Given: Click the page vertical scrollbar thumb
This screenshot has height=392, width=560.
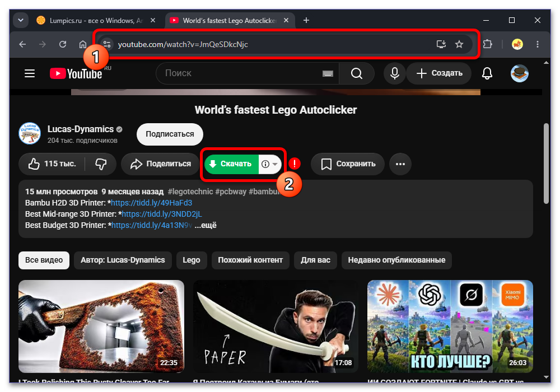Looking at the screenshot, I should pyautogui.click(x=546, y=164).
